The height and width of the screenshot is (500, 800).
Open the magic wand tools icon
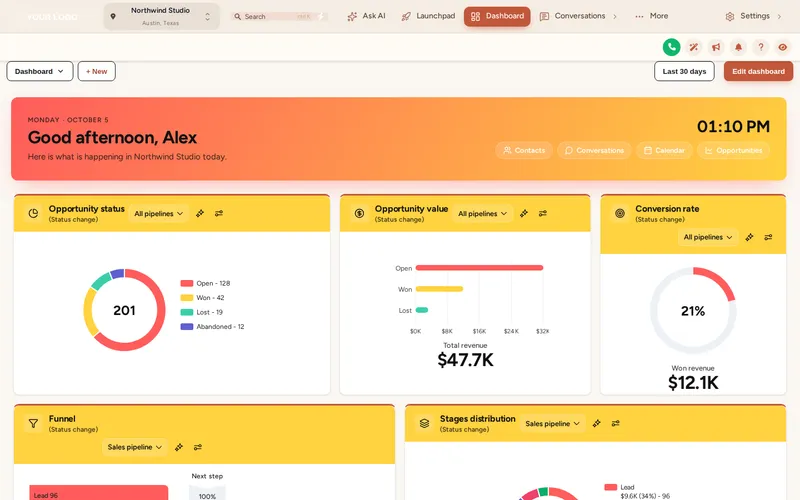pyautogui.click(x=693, y=47)
